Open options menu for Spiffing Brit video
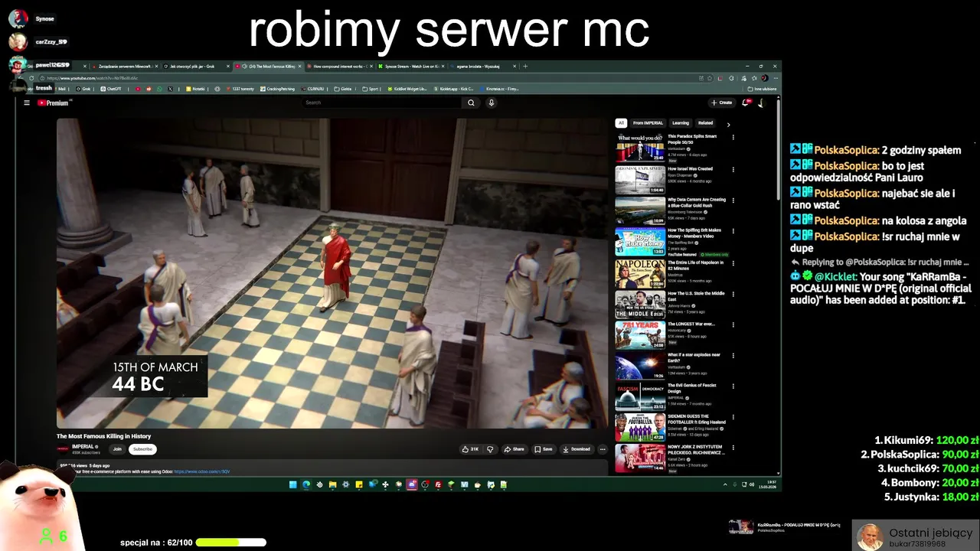 [733, 231]
